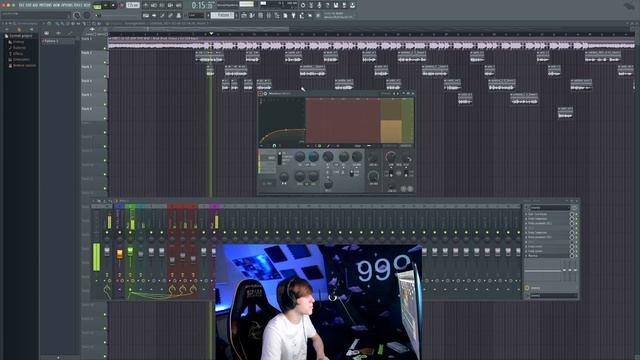Toggle Pattern/Song mode switch

pos(97,6)
